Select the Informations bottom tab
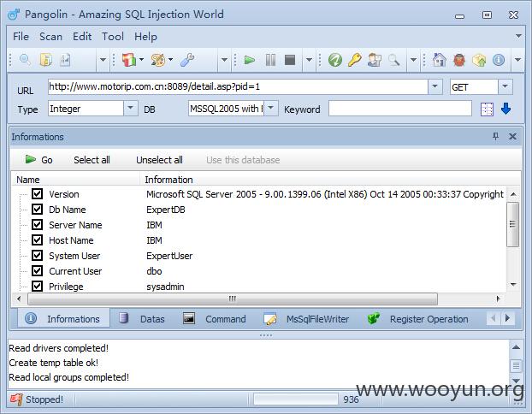The height and width of the screenshot is (414, 532). click(x=63, y=319)
